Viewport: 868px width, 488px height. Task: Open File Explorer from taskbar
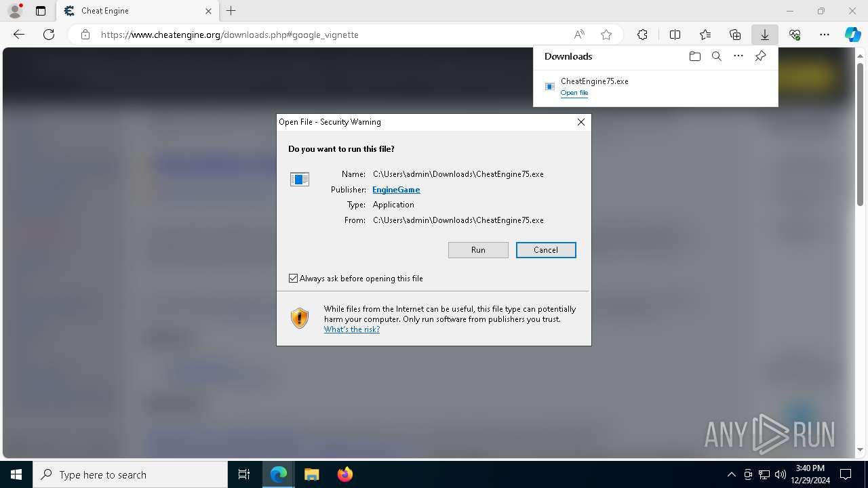pyautogui.click(x=311, y=474)
